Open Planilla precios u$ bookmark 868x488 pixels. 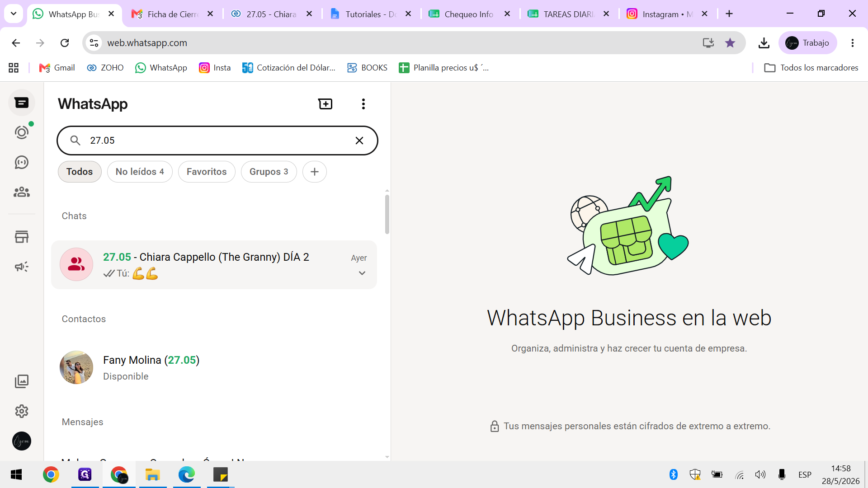click(444, 68)
